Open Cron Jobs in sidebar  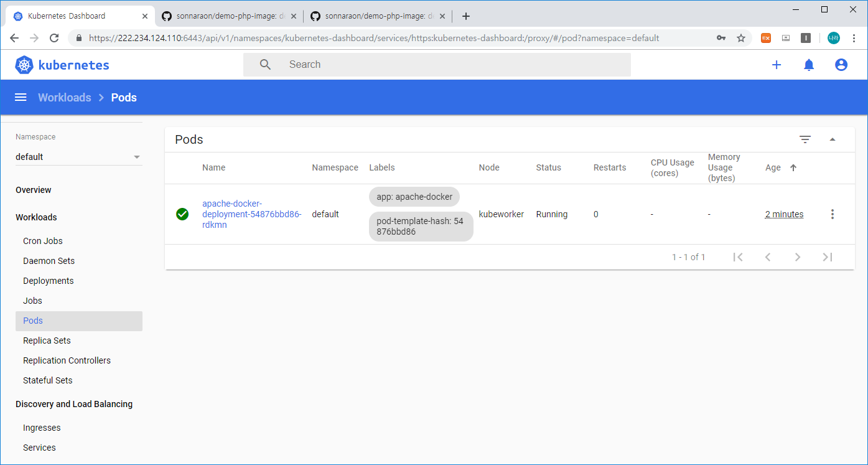click(x=43, y=241)
